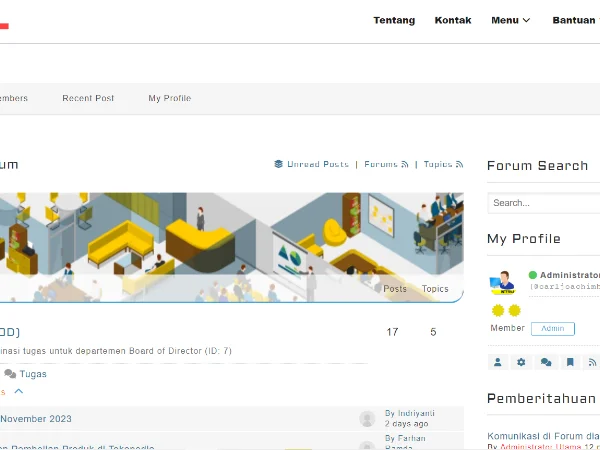Switch to the Recent Post tab
Viewport: 600px width, 450px height.
click(88, 98)
